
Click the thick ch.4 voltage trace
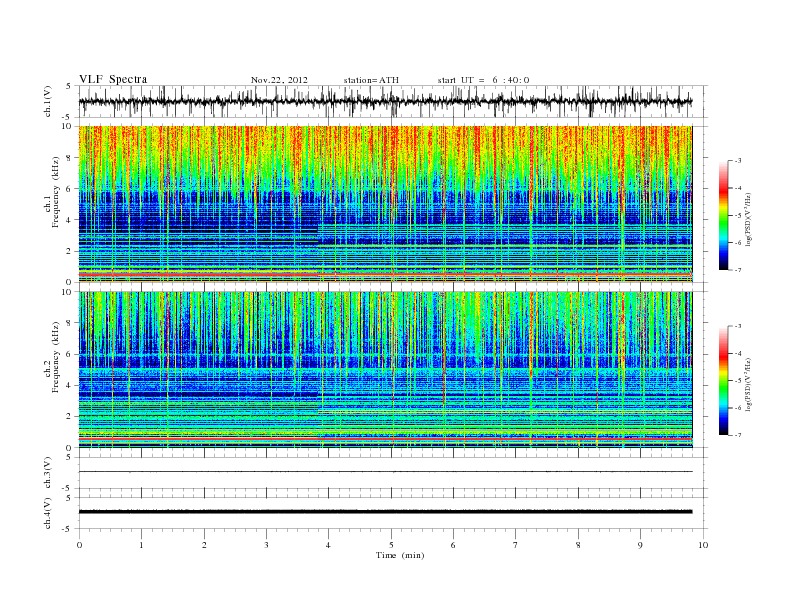[x=385, y=512]
